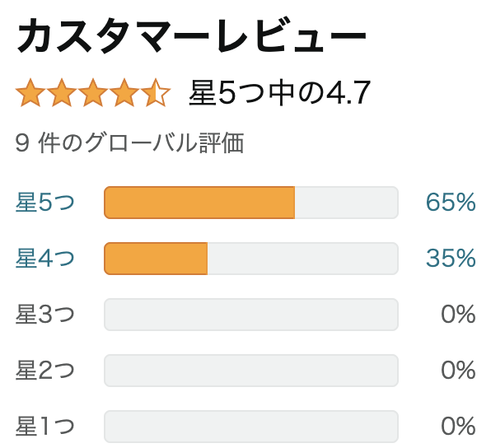The image size is (491, 448).
Task: Click the 星1つ label
Action: click(45, 426)
